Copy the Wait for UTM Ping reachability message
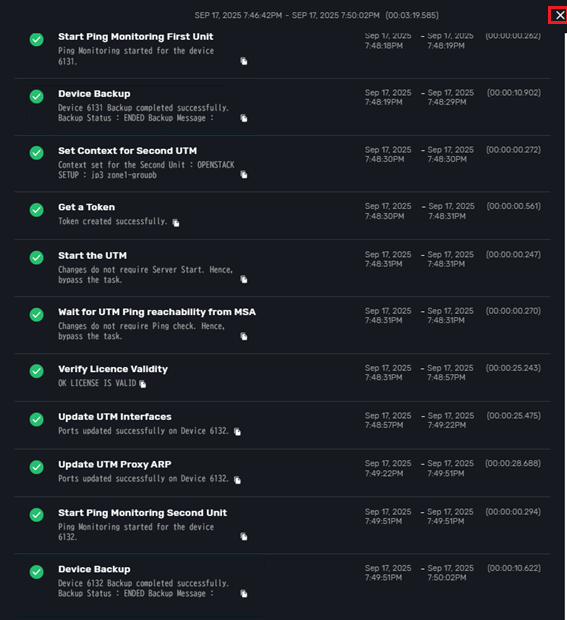The height and width of the screenshot is (620, 567). coord(244,336)
